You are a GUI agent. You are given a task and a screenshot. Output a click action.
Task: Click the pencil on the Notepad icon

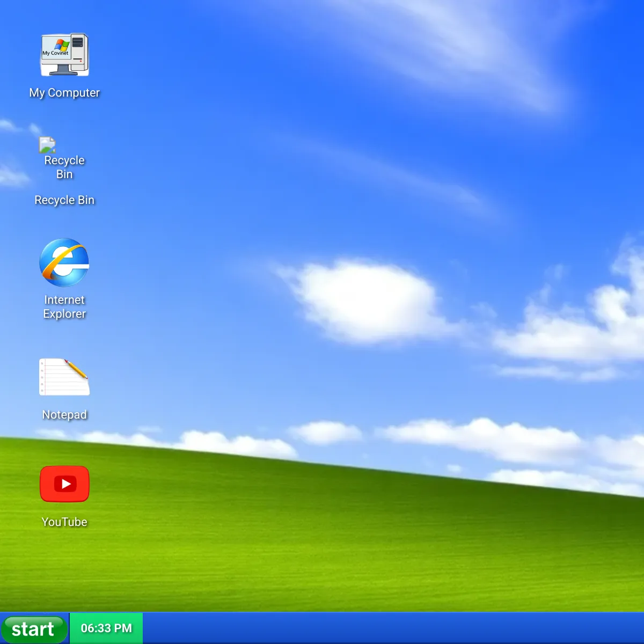(x=76, y=369)
